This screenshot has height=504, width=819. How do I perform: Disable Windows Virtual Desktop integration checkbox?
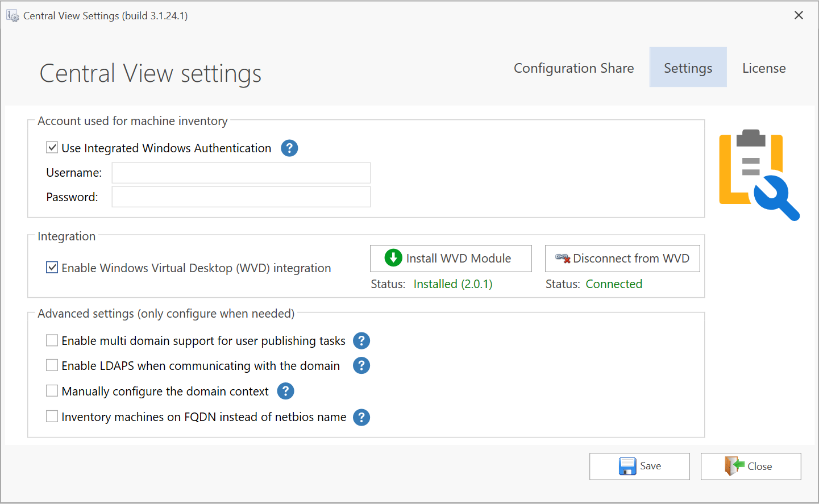[x=52, y=268]
